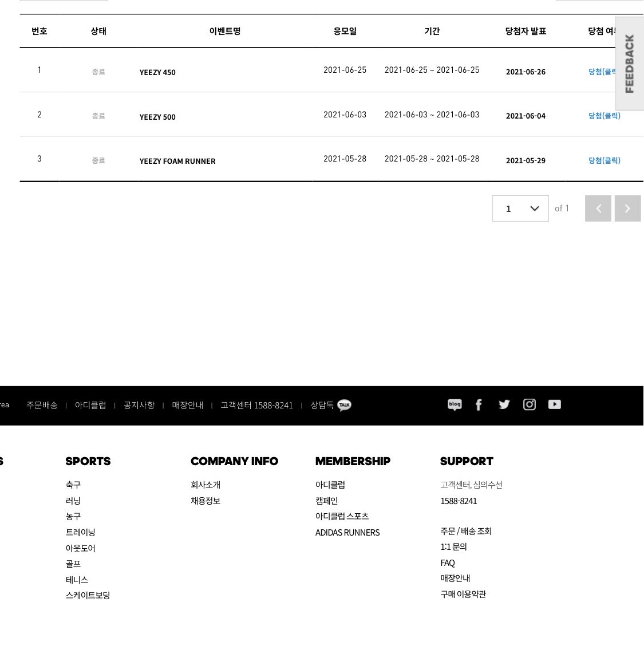Click period 2021-06-03 ~ 2021-06-03
This screenshot has width=644, height=645.
pos(432,115)
